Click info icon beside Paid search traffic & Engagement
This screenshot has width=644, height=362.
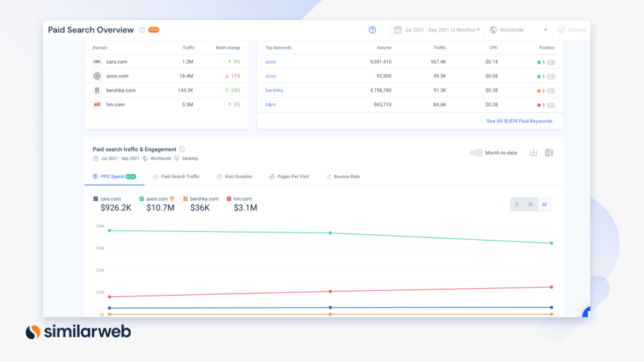pyautogui.click(x=182, y=149)
